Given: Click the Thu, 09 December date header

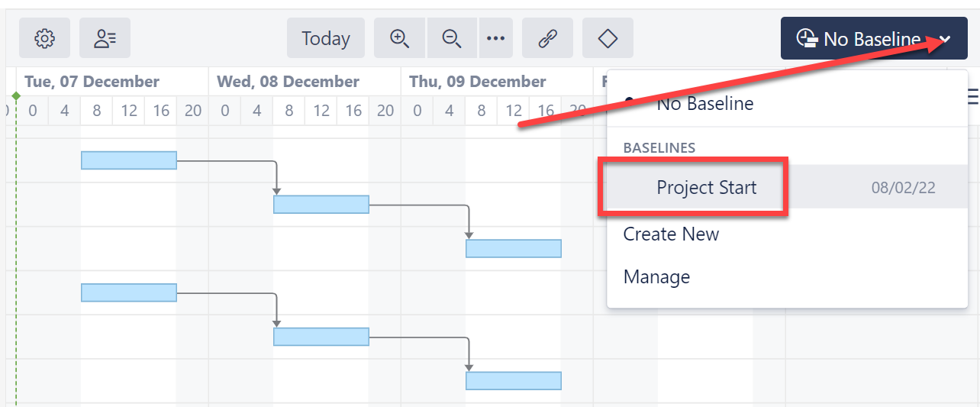Looking at the screenshot, I should point(478,82).
